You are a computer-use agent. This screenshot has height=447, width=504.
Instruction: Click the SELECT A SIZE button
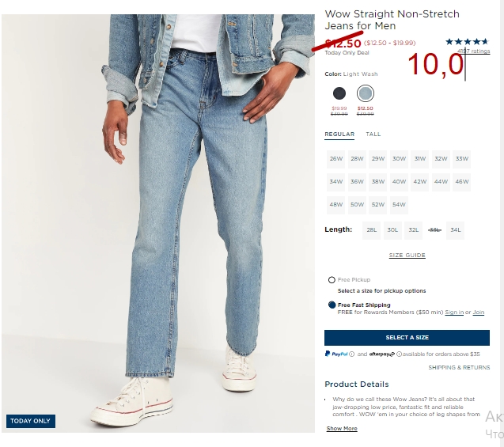(x=407, y=337)
